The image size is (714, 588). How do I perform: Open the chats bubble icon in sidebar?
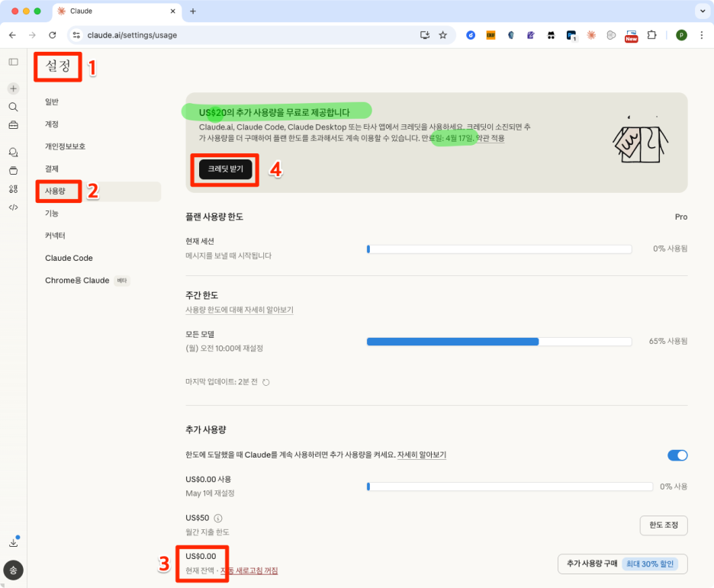13,153
